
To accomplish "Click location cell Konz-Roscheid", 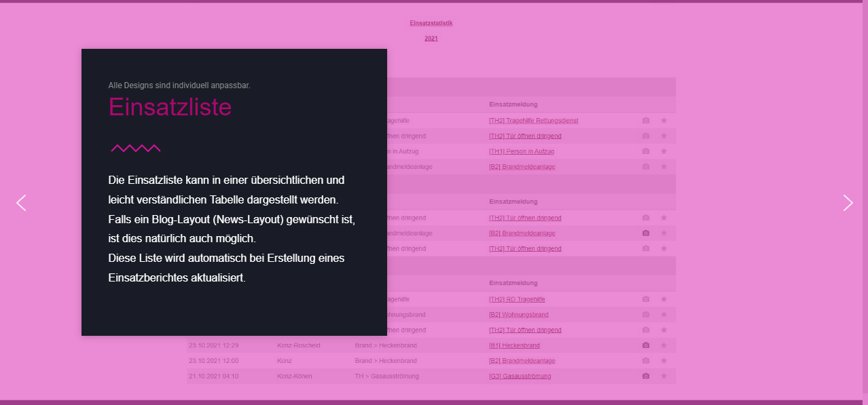I will pyautogui.click(x=299, y=345).
